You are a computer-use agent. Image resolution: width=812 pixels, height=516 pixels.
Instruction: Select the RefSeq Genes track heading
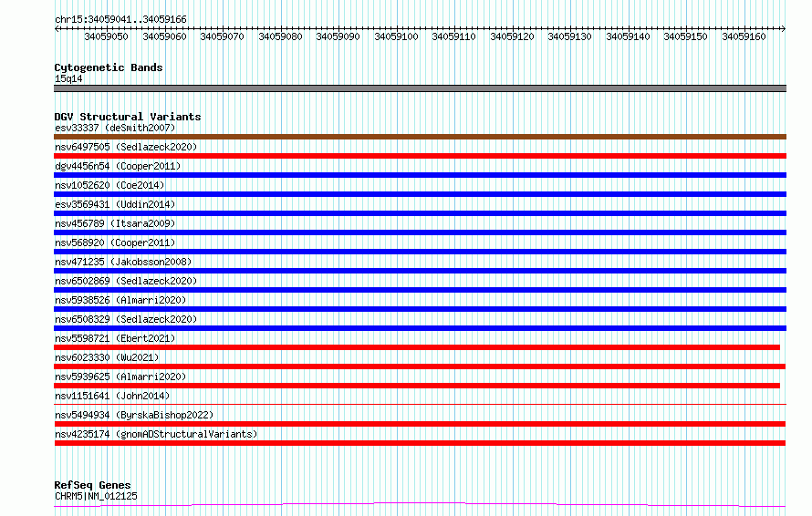click(93, 486)
